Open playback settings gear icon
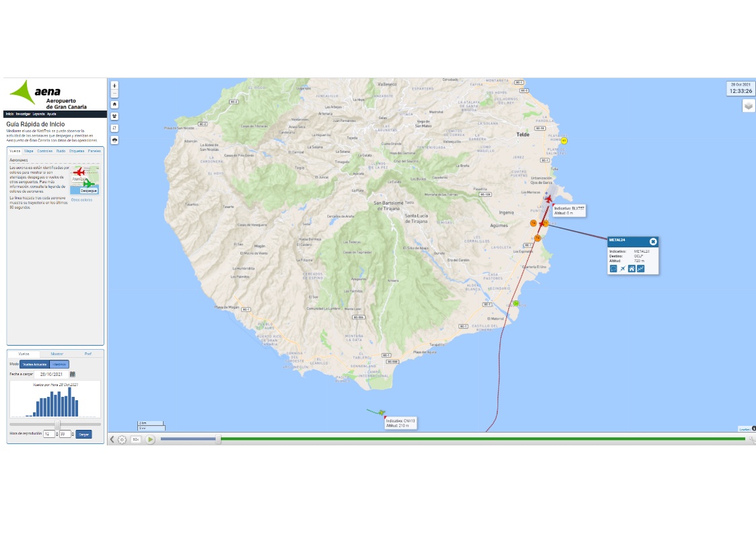The height and width of the screenshot is (535, 756). pos(123,439)
